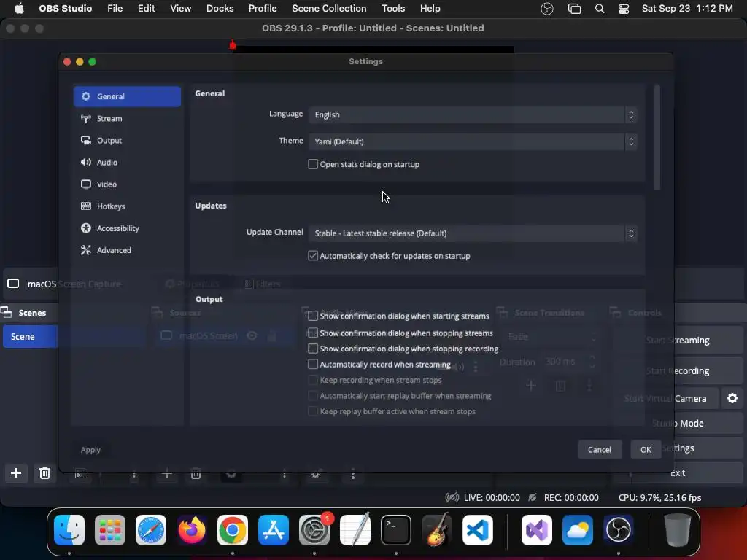
Task: Open TextEdit from the Dock
Action: click(355, 530)
